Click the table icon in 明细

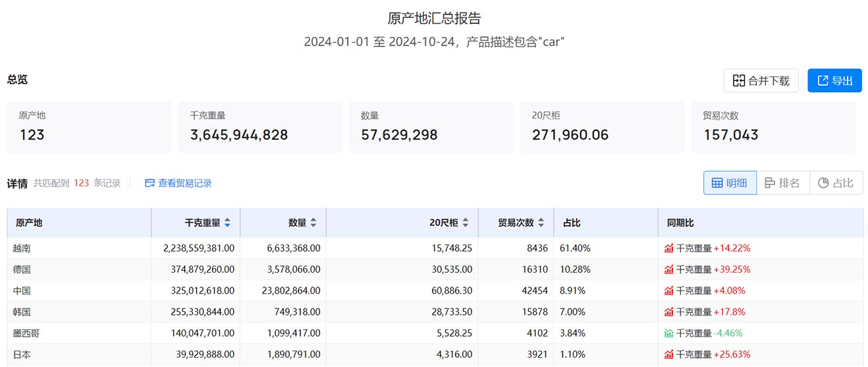point(717,183)
